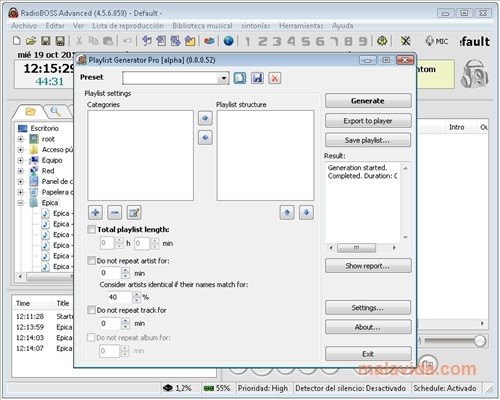Click Open folder icon in RadioBOSS toolbar
The width and height of the screenshot is (500, 400).
click(31, 41)
